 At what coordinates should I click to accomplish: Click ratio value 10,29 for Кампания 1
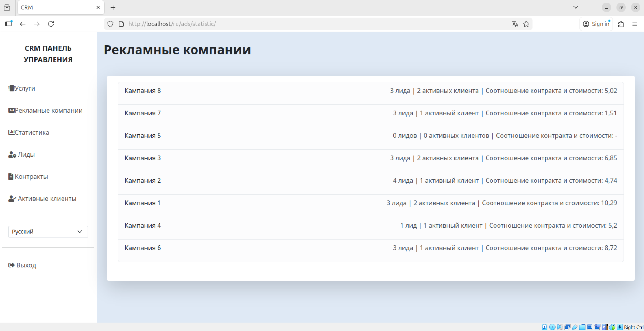click(609, 203)
